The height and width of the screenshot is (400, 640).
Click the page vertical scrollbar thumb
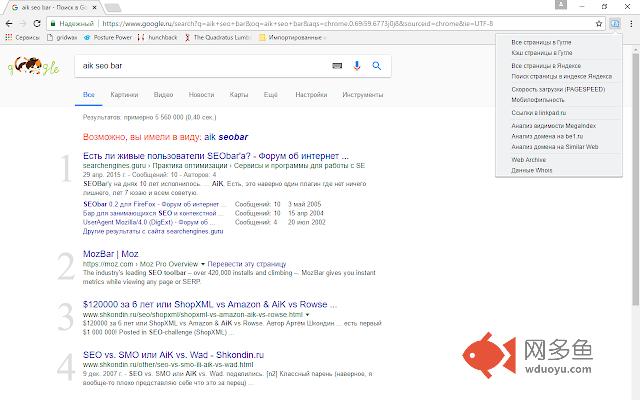point(636,179)
